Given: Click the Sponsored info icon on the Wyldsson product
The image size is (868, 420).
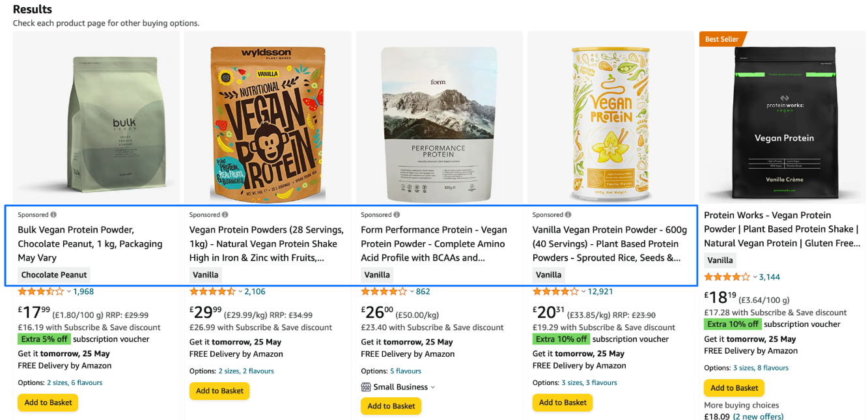Looking at the screenshot, I should coord(225,214).
